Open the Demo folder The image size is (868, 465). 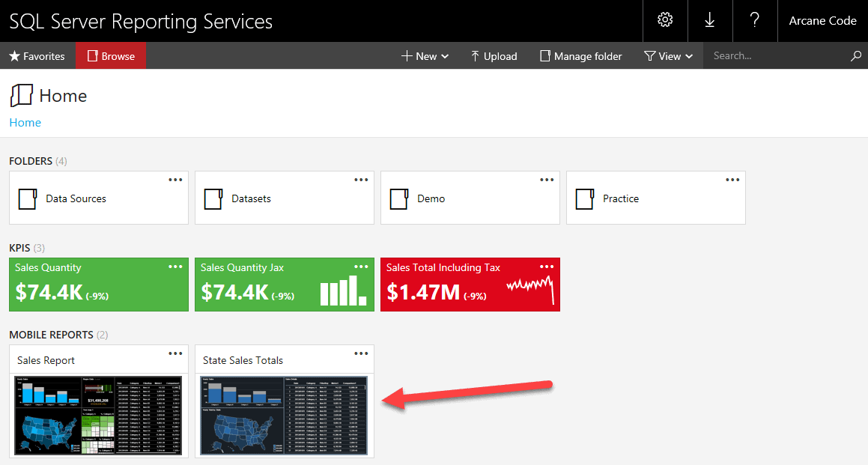tap(470, 198)
